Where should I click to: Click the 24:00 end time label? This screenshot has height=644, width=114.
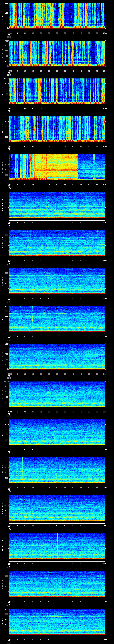tap(105, 374)
